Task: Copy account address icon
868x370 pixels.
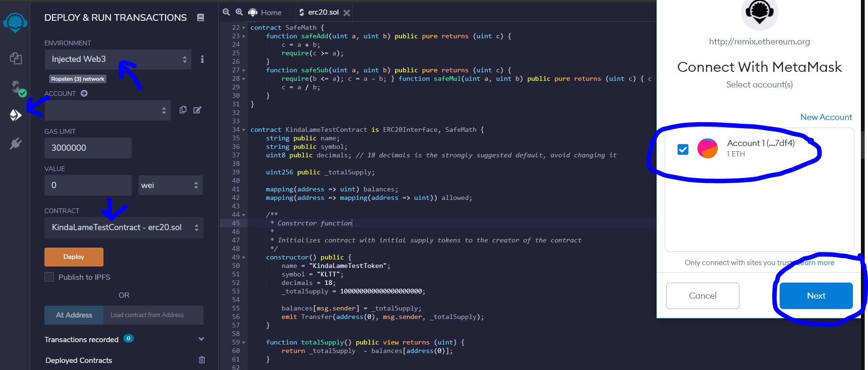Action: tap(183, 110)
